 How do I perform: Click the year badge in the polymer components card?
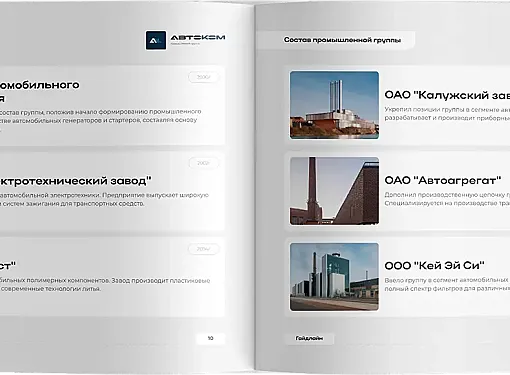[204, 249]
